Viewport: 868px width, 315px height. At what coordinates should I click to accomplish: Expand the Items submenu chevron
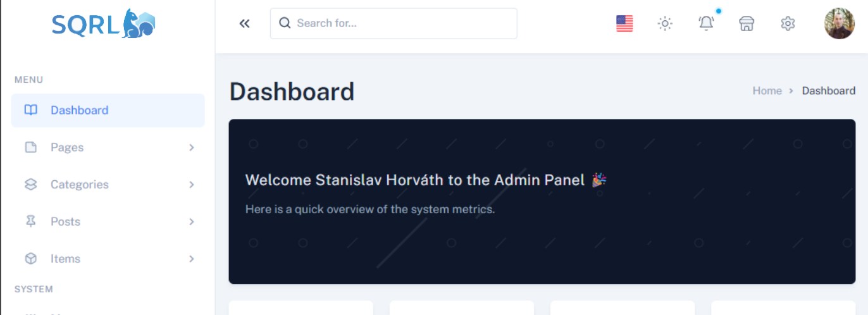click(x=192, y=259)
